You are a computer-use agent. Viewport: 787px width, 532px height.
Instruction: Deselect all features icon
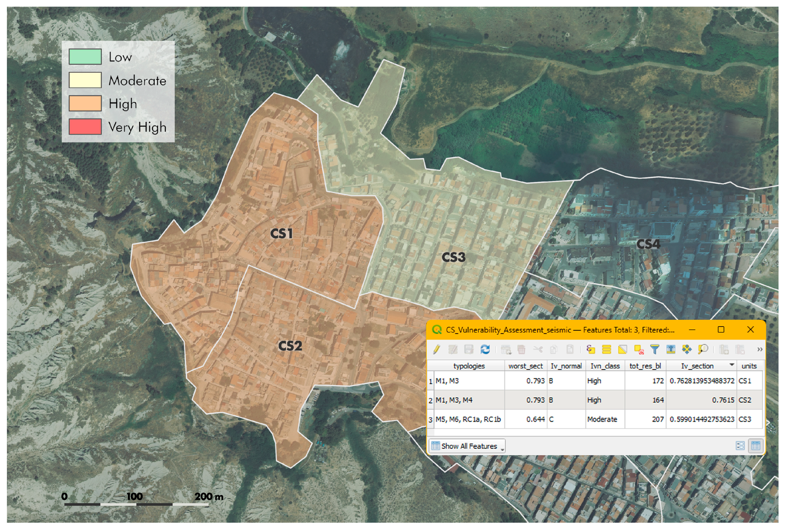[x=639, y=349]
